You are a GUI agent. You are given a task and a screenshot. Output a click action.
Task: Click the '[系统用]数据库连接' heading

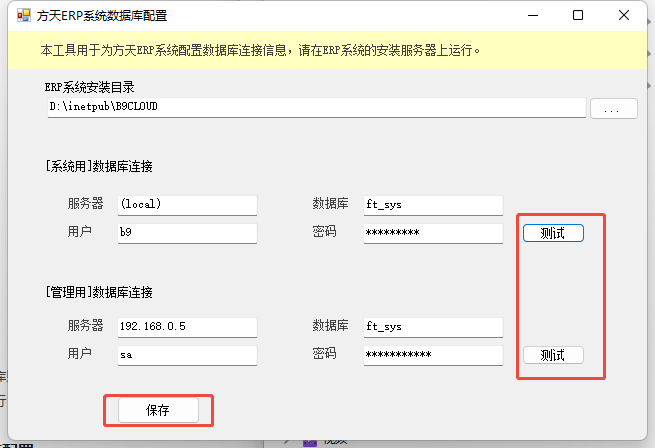[99, 166]
